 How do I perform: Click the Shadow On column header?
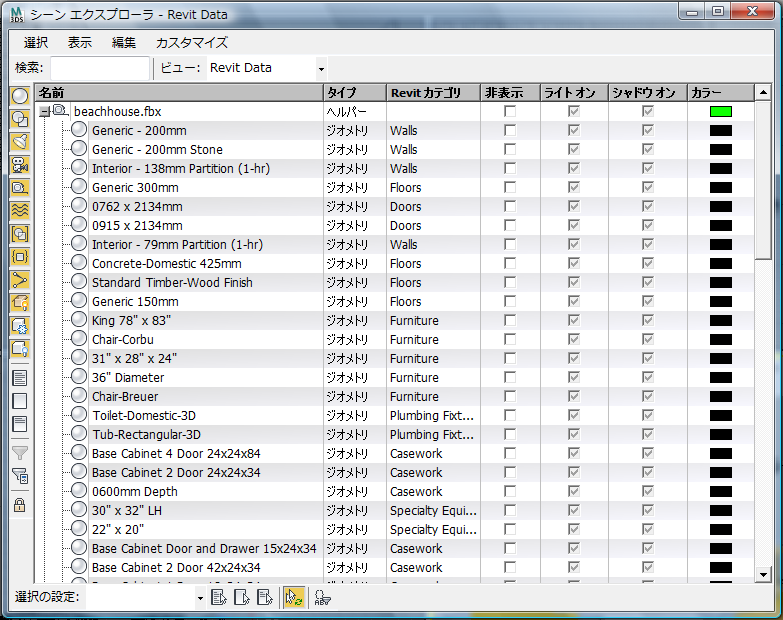(x=648, y=93)
